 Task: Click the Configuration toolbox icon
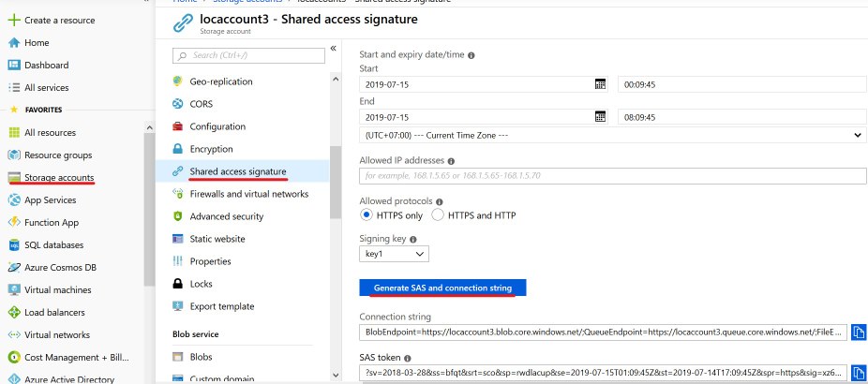coord(177,126)
